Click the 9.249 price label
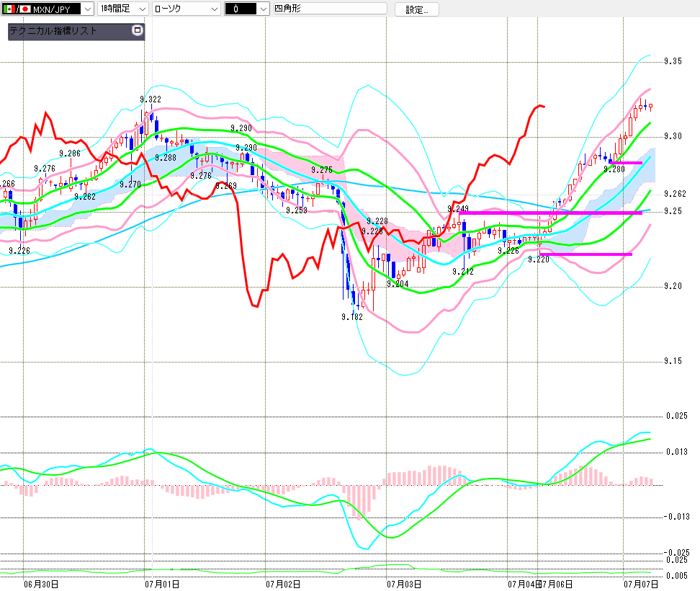700x591 pixels. (x=458, y=208)
